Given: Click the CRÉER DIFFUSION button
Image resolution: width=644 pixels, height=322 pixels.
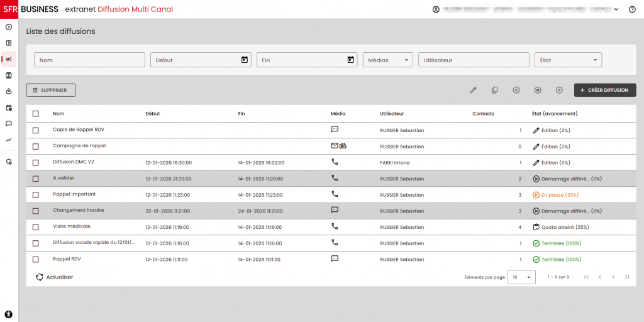Looking at the screenshot, I should (x=604, y=91).
